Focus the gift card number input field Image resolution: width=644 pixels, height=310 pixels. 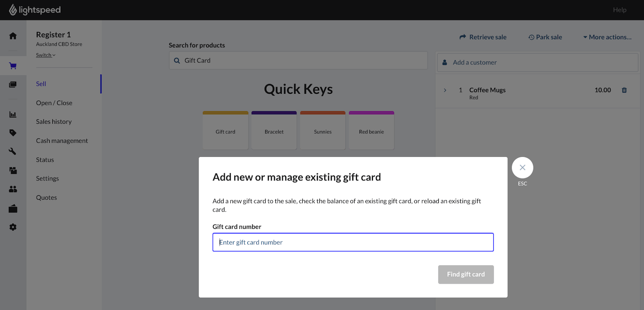tap(353, 242)
